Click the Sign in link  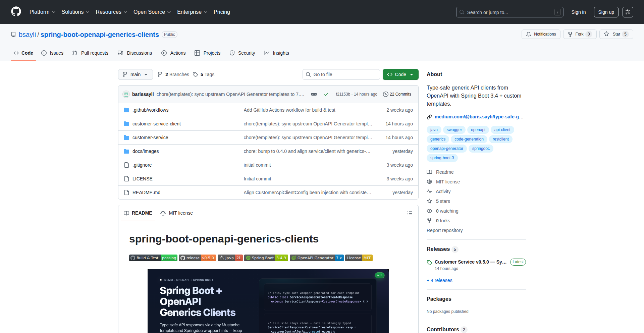click(579, 12)
